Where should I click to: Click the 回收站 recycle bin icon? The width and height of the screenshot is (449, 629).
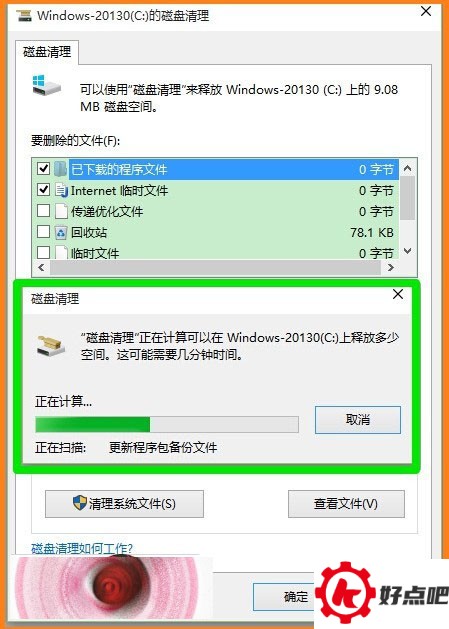point(61,232)
